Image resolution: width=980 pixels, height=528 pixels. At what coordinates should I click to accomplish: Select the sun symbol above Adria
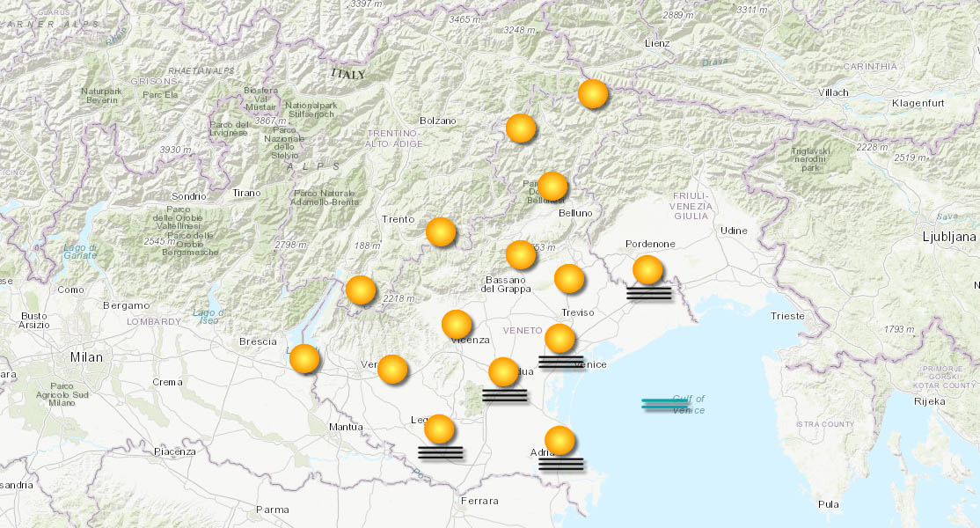[559, 438]
